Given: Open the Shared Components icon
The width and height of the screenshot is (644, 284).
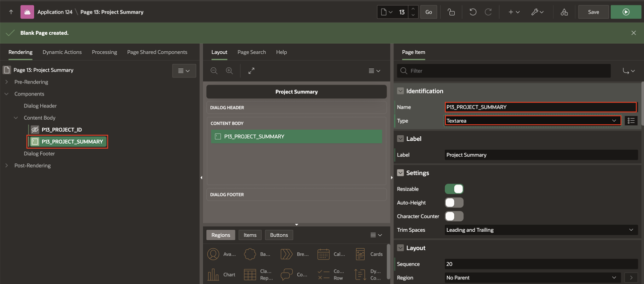Looking at the screenshot, I should tap(564, 12).
